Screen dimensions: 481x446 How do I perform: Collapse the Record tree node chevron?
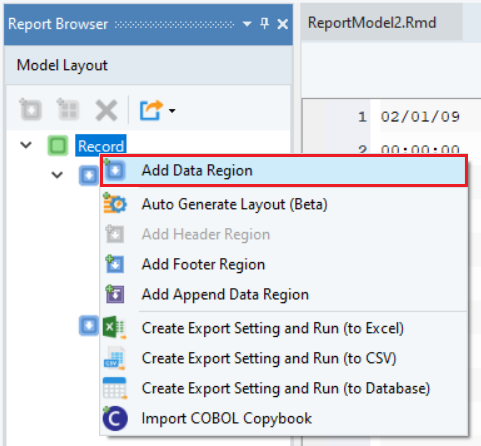26,145
